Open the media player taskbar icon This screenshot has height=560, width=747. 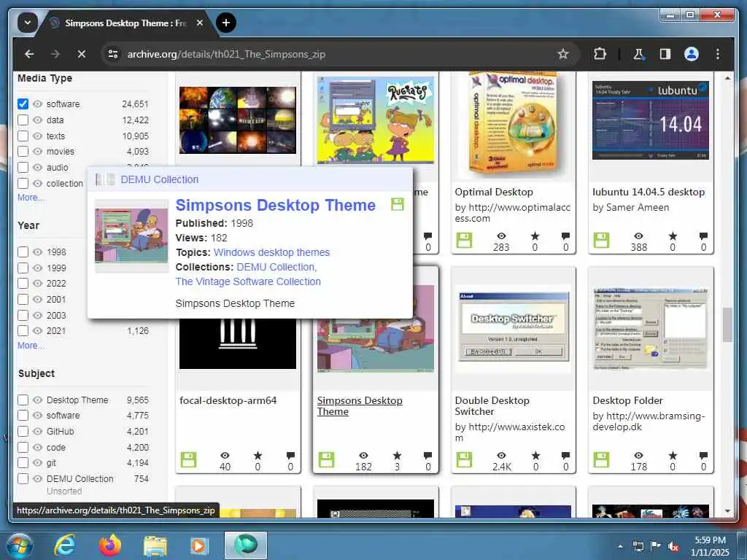tap(198, 546)
